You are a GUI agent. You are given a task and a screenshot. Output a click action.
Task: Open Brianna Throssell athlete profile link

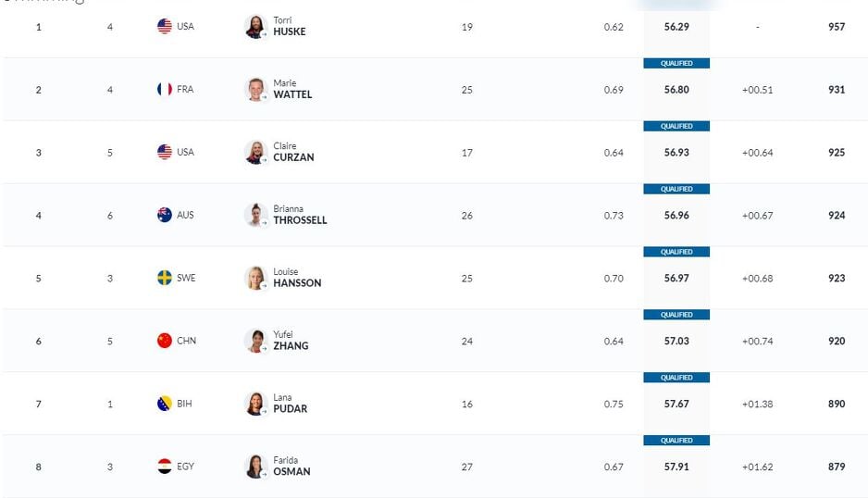(299, 216)
